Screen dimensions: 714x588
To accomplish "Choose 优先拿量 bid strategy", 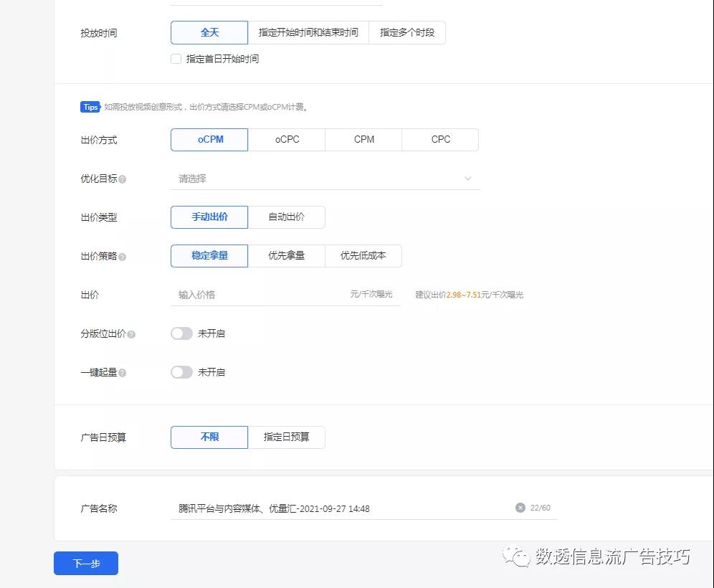I will pyautogui.click(x=287, y=255).
